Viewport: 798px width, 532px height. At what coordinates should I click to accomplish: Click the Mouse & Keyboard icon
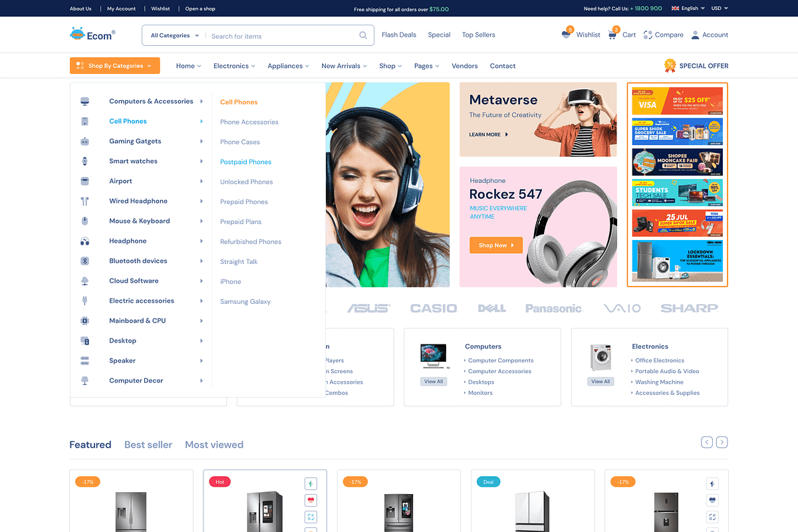point(84,221)
